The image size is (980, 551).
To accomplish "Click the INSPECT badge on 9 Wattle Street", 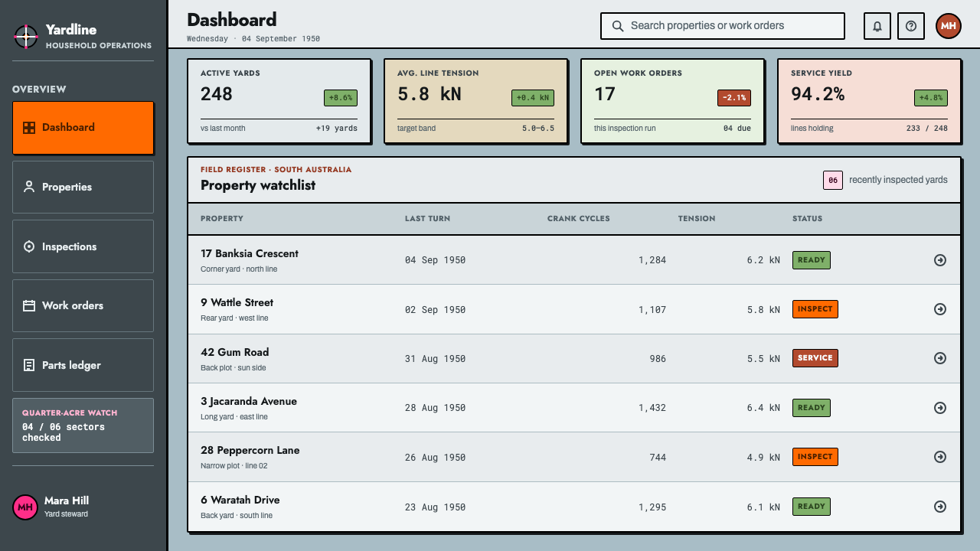I will [815, 309].
